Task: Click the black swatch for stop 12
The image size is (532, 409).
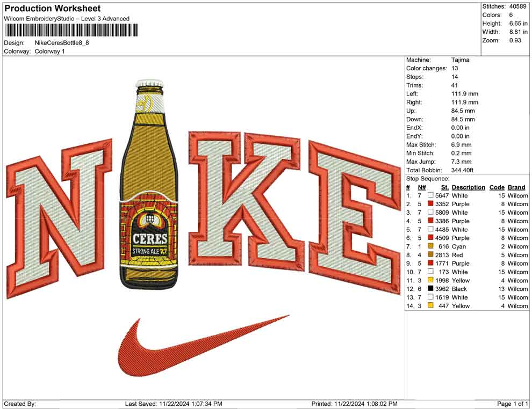Action: (430, 288)
